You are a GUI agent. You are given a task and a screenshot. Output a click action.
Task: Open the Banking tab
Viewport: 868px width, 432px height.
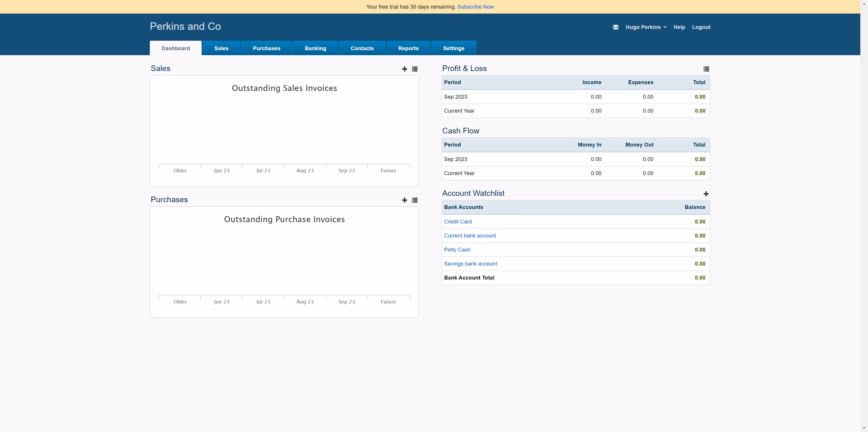[x=315, y=48]
